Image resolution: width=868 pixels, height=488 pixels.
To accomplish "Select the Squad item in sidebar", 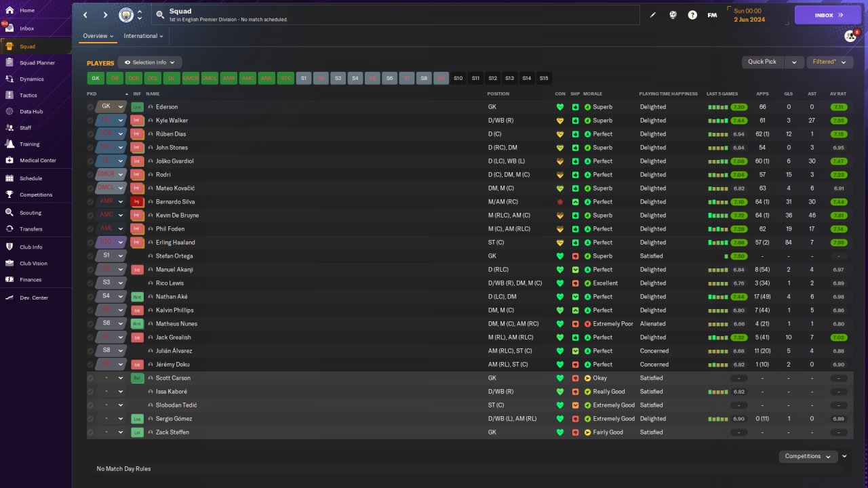I will click(36, 47).
